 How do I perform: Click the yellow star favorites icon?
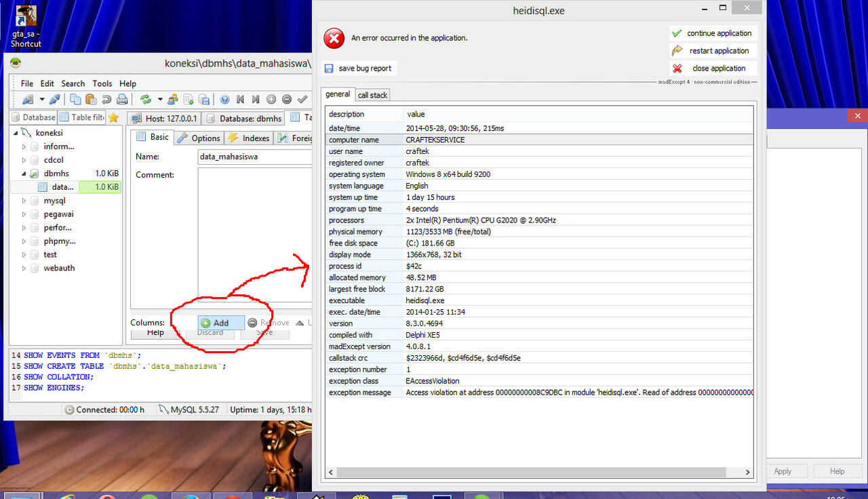click(113, 117)
